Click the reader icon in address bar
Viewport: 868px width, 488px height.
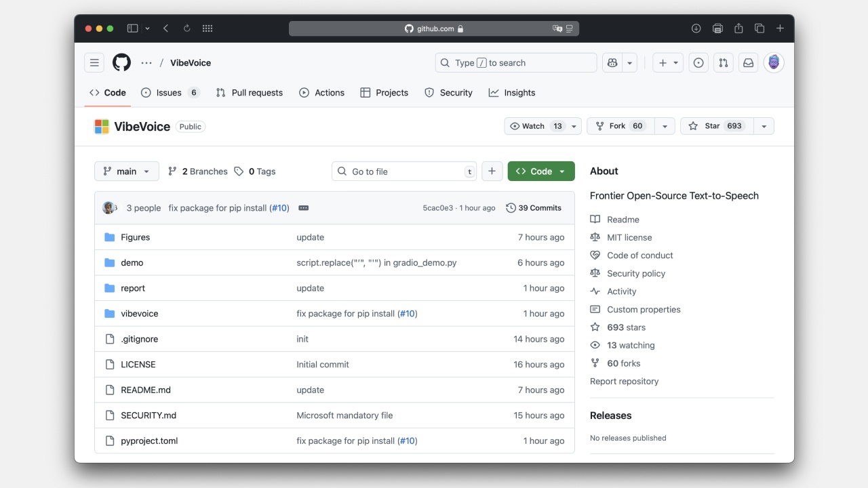point(570,28)
